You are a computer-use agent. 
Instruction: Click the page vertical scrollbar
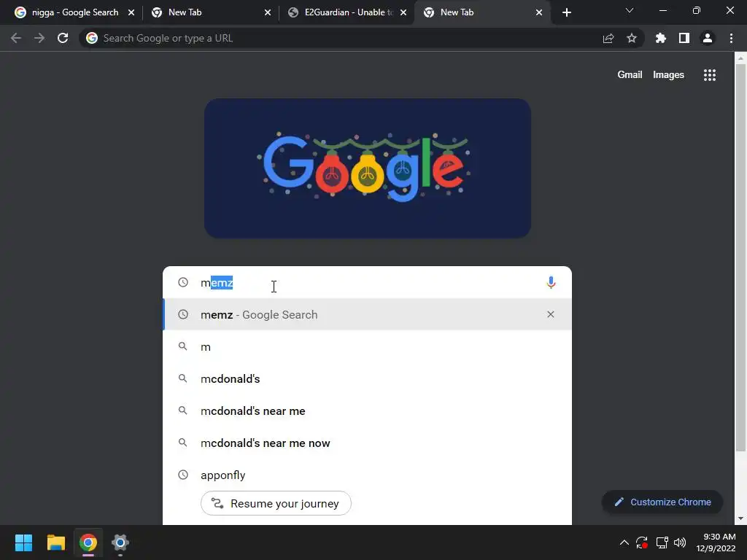(x=740, y=257)
